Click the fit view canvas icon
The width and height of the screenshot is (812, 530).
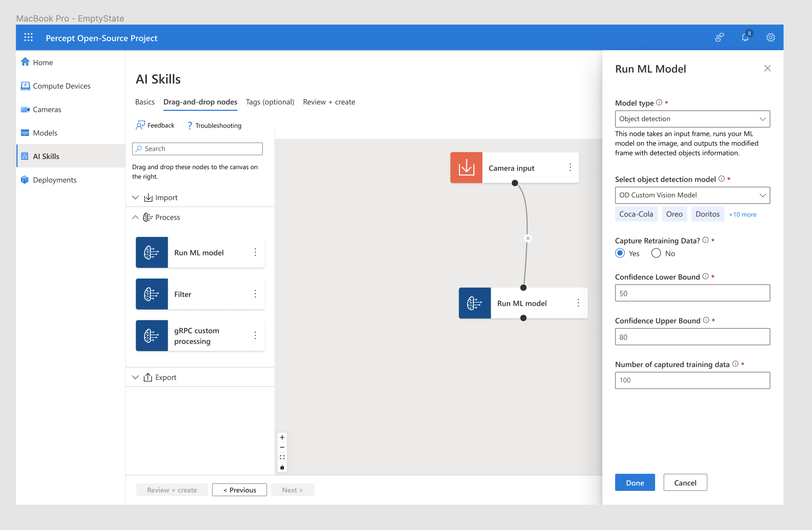point(282,457)
